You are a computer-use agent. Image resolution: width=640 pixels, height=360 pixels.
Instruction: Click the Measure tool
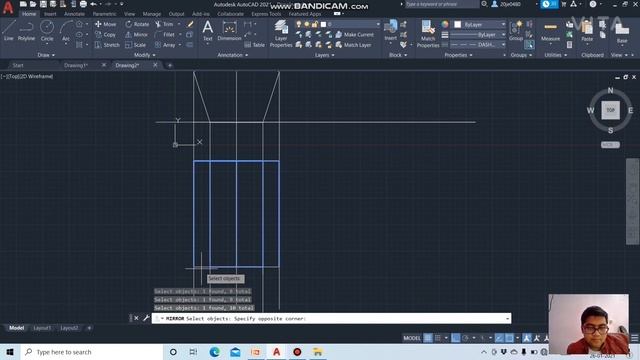pos(551,31)
